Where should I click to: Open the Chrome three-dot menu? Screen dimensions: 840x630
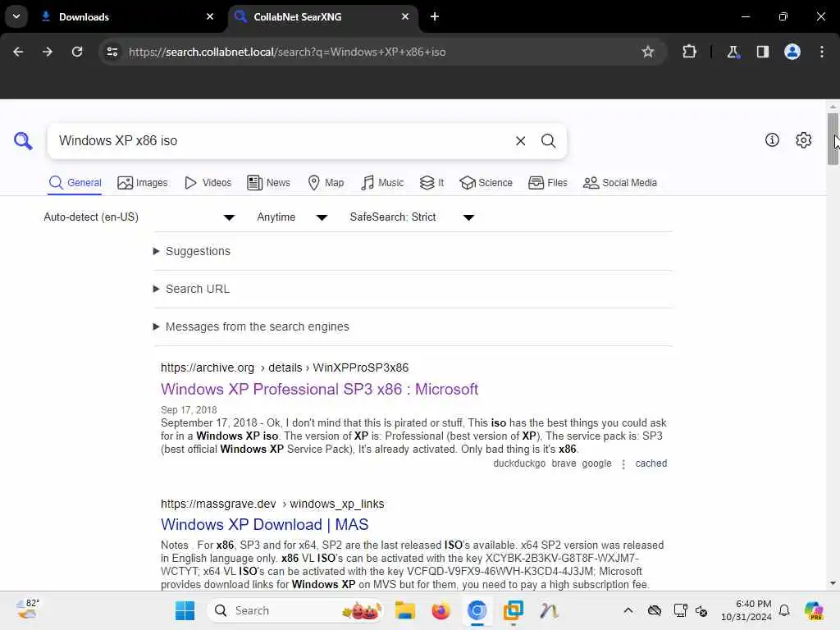coord(822,52)
